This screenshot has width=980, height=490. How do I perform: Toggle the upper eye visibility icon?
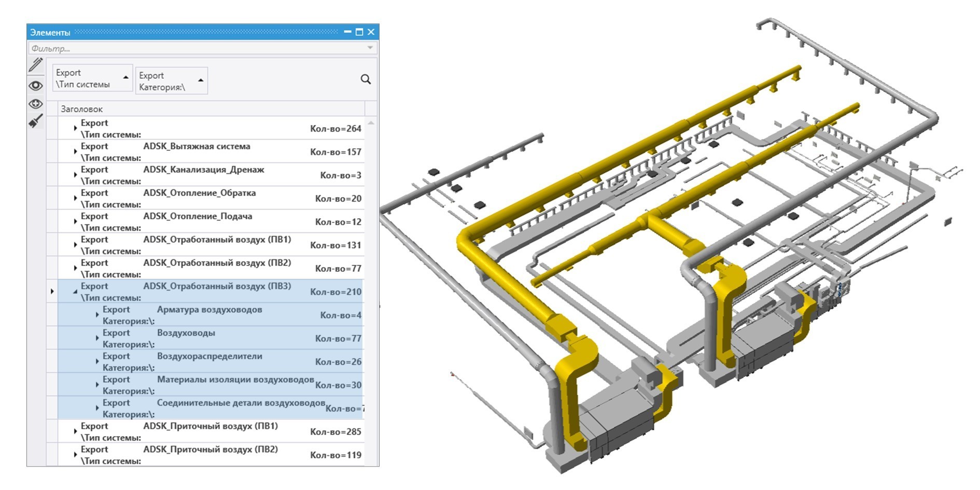36,85
